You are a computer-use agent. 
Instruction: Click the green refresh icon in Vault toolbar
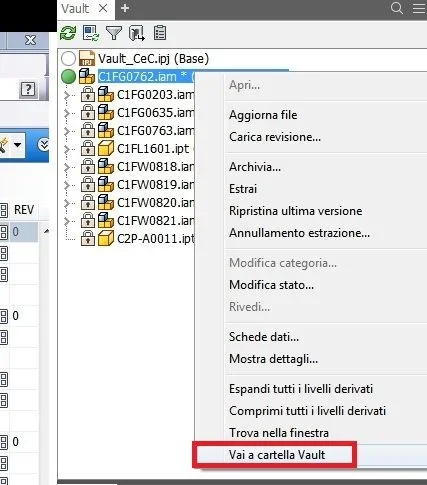pos(68,33)
